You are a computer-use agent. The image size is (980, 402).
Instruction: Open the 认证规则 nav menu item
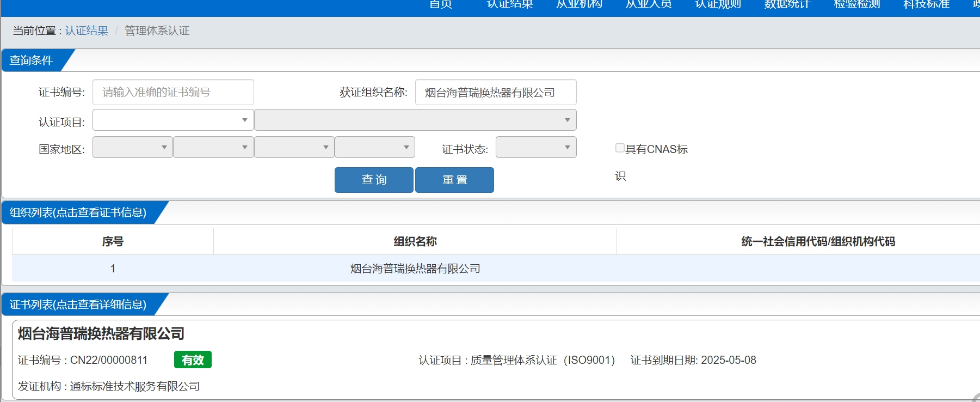(718, 4)
